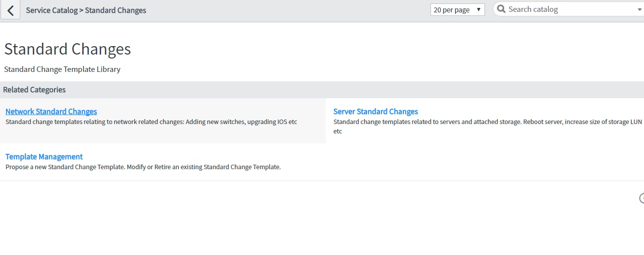Click description mentioning Reboot server and storage LUN
The height and width of the screenshot is (255, 644).
click(487, 127)
